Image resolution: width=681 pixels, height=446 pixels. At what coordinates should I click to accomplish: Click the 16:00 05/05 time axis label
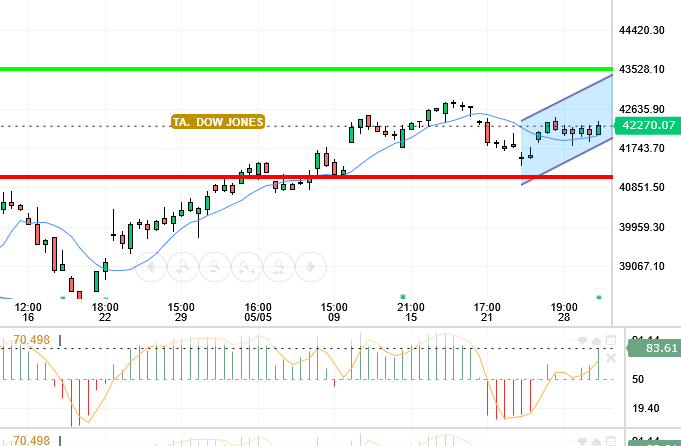(258, 312)
